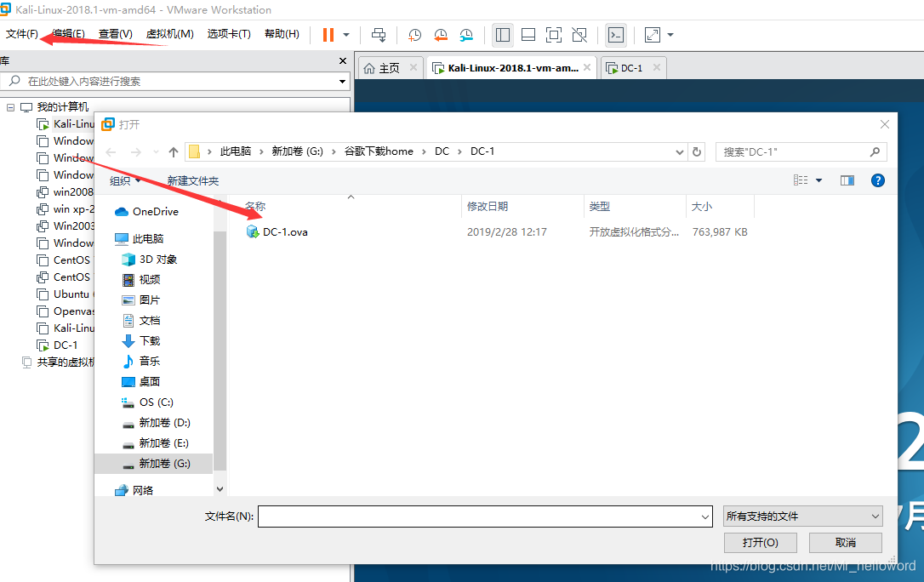Open 下载 folder in the navigation pane

pos(141,340)
